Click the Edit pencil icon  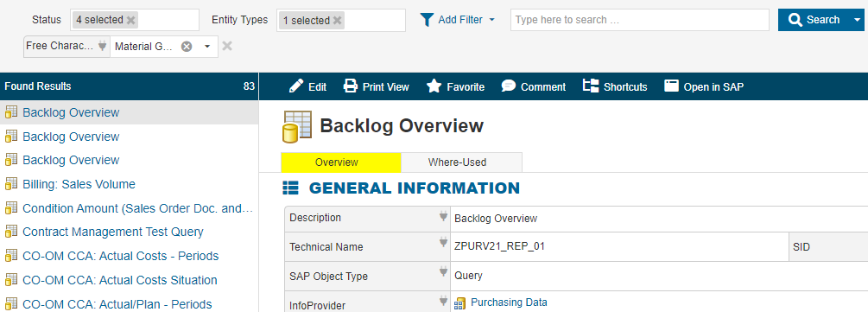296,86
